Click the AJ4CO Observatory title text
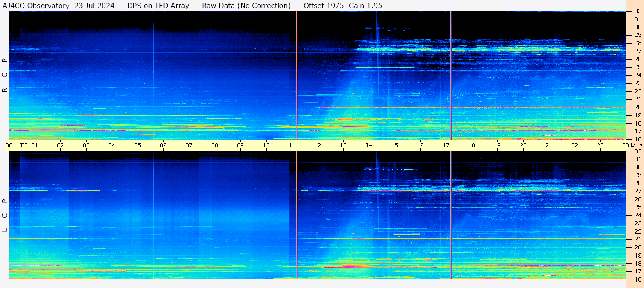This screenshot has width=644, height=288. (x=37, y=6)
